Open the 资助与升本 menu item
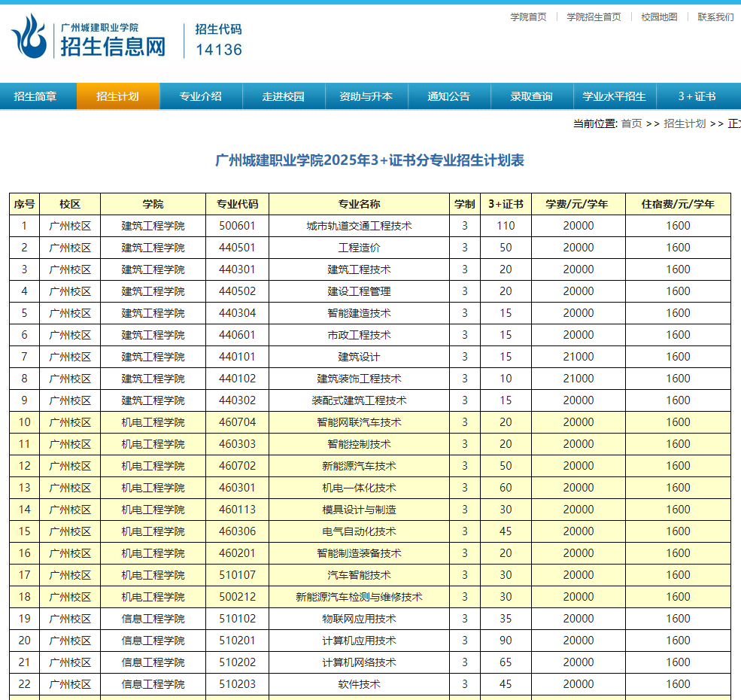The height and width of the screenshot is (700, 741). pos(366,96)
